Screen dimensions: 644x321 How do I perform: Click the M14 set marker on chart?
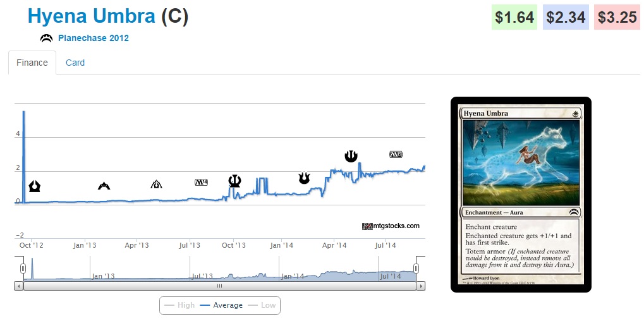(202, 182)
